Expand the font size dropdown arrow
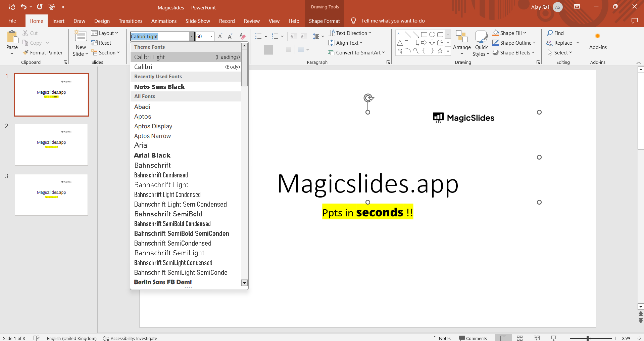This screenshot has width=644, height=341. 211,36
